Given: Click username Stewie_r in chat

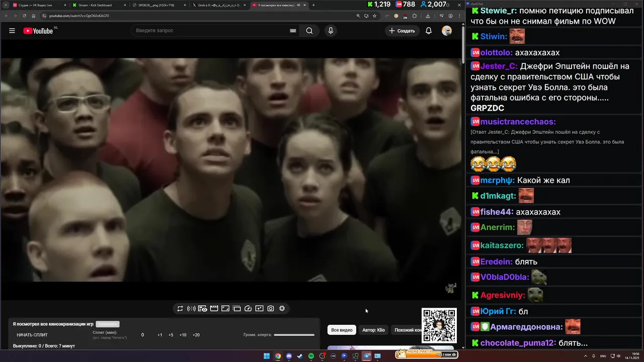Looking at the screenshot, I should pyautogui.click(x=499, y=11).
